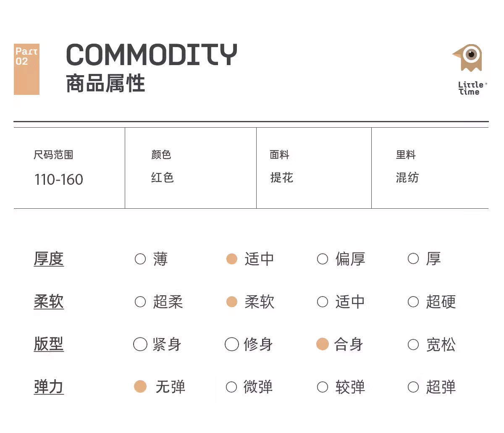Choose the 修身 fit option
This screenshot has height=433, width=504.
coord(232,344)
